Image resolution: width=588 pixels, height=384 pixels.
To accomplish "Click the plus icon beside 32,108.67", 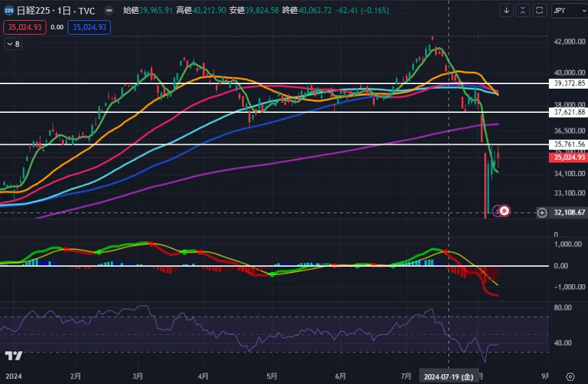I will pos(542,213).
